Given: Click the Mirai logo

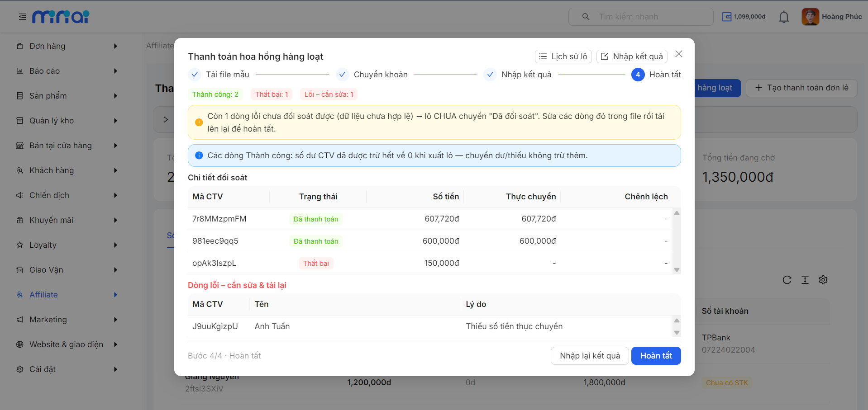Looking at the screenshot, I should (61, 17).
